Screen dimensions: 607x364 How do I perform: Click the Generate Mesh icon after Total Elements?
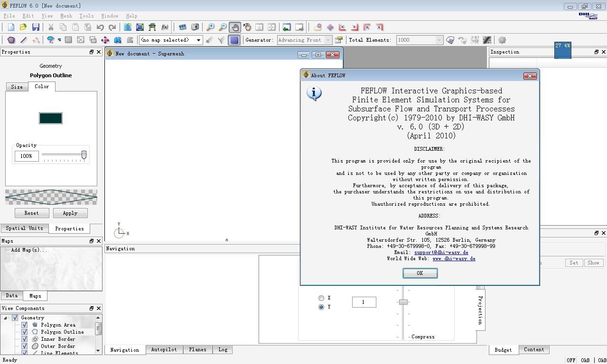coord(450,40)
